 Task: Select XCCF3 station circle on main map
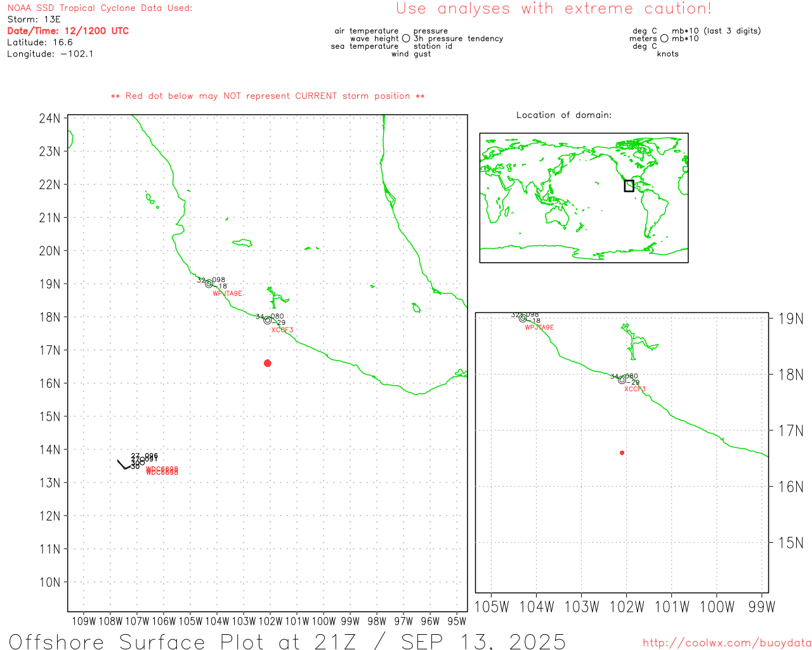pyautogui.click(x=267, y=320)
